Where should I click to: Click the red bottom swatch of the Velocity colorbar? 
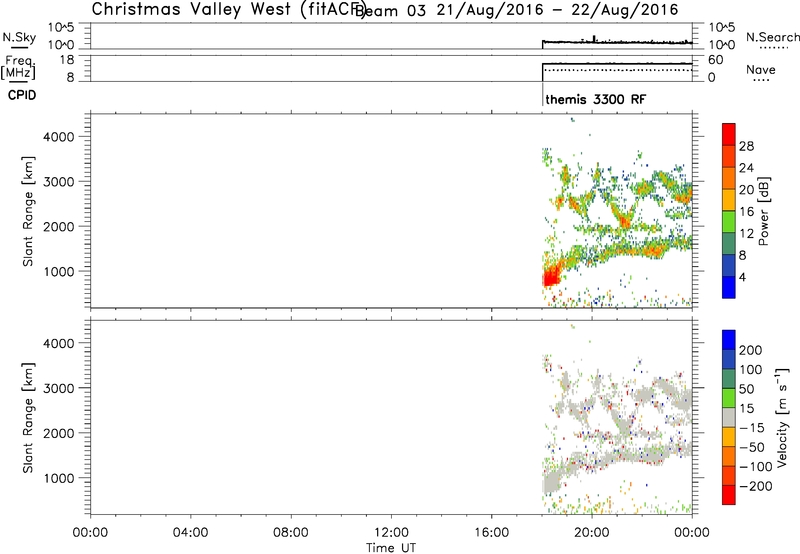pyautogui.click(x=729, y=495)
